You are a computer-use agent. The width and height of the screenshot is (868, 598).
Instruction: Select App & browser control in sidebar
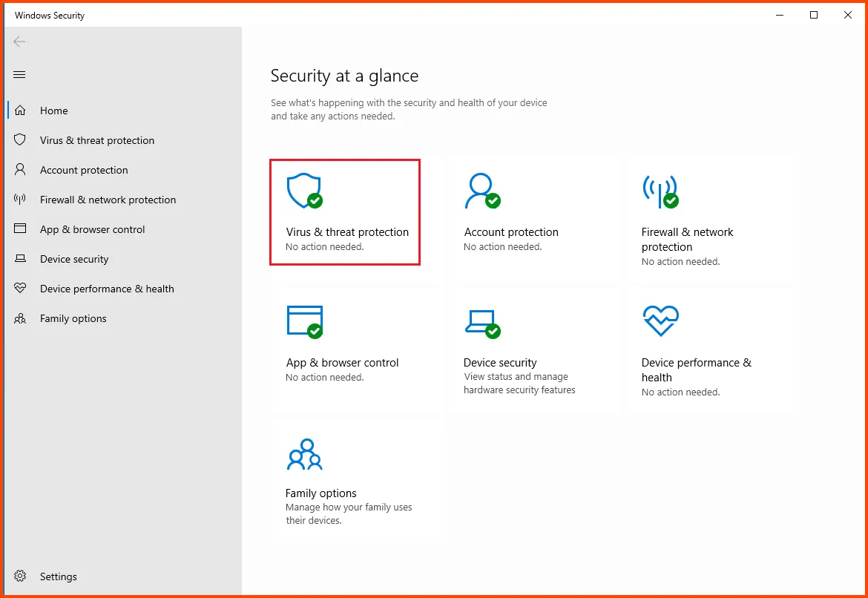click(93, 229)
